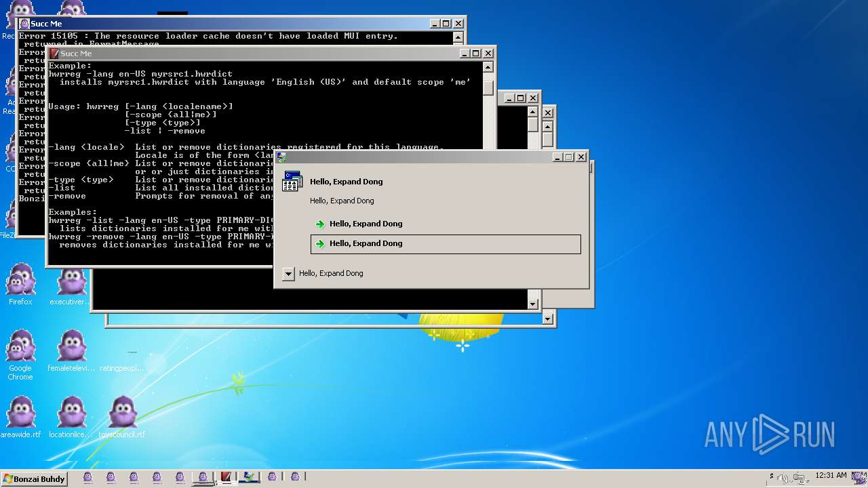Minimize the hwrreg Succ Me console window
The width and height of the screenshot is (868, 488).
[x=465, y=54]
